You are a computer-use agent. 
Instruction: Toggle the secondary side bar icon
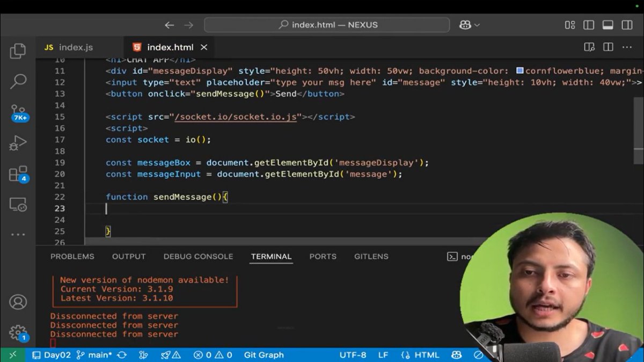coord(628,25)
